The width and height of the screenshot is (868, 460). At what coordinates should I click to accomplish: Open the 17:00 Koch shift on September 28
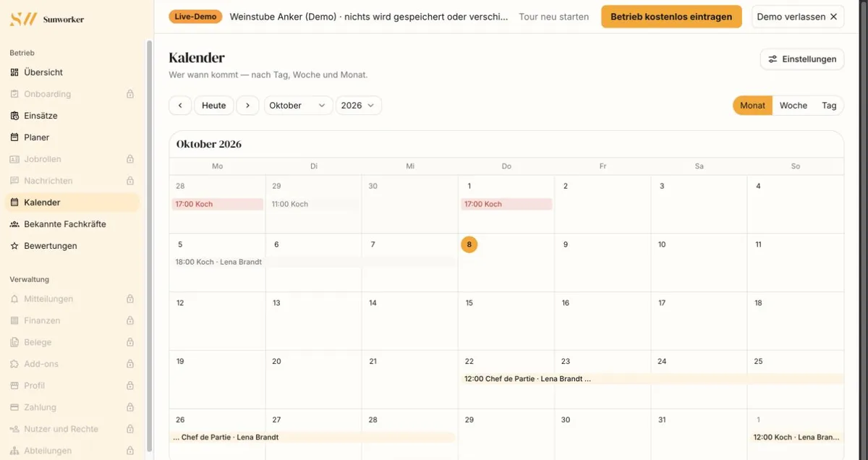[218, 204]
